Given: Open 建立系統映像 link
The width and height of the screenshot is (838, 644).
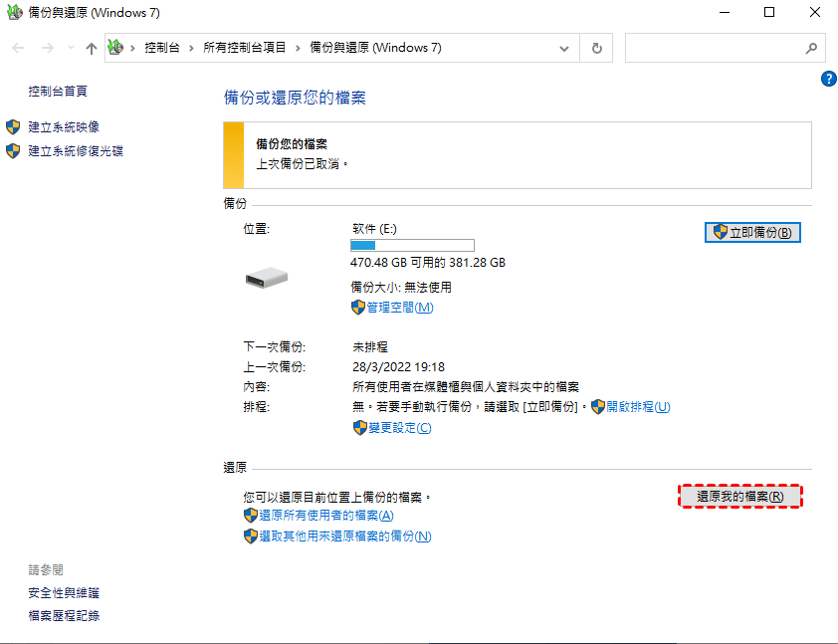Looking at the screenshot, I should [x=64, y=127].
